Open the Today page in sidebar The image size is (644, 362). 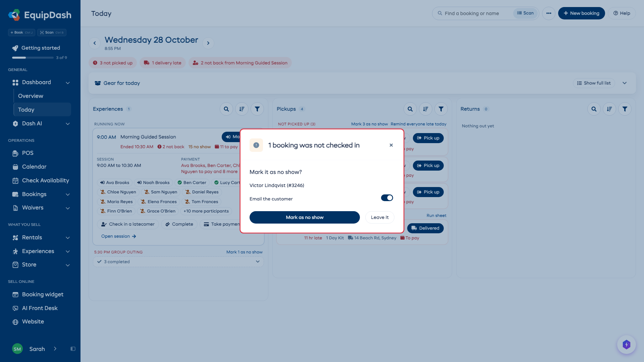click(42, 110)
